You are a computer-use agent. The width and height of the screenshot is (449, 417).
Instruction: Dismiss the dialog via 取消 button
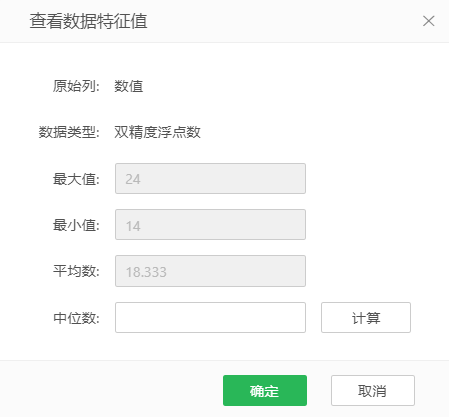point(373,390)
